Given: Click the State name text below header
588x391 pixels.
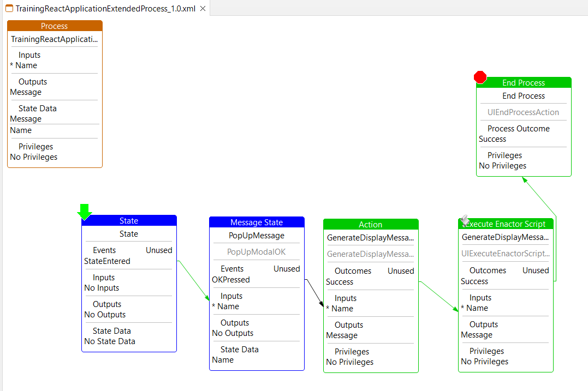Looking at the screenshot, I should point(129,234).
